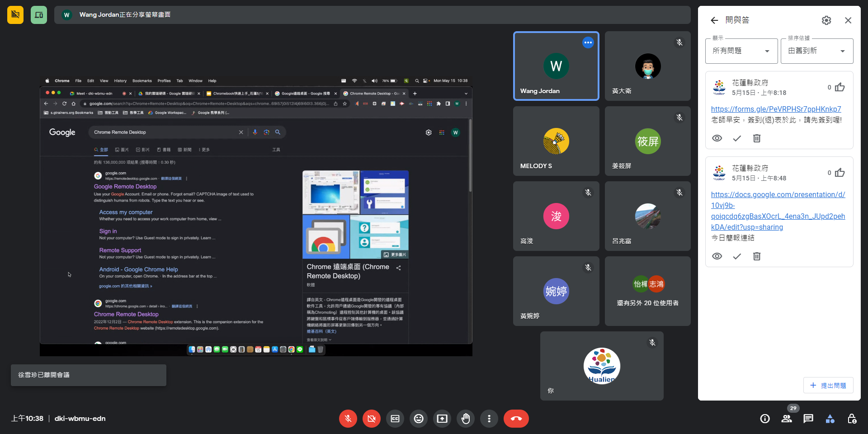Open the chat messages panel
The image size is (868, 434).
(808, 419)
